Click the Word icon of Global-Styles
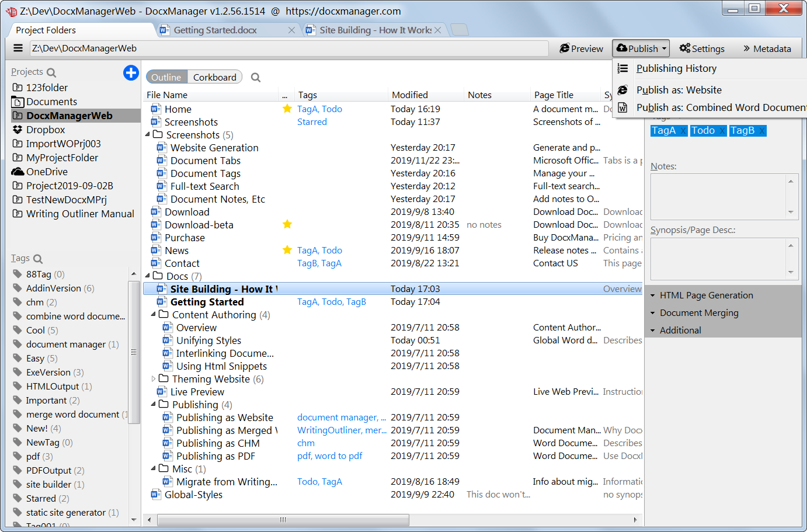The width and height of the screenshot is (807, 532). click(156, 495)
